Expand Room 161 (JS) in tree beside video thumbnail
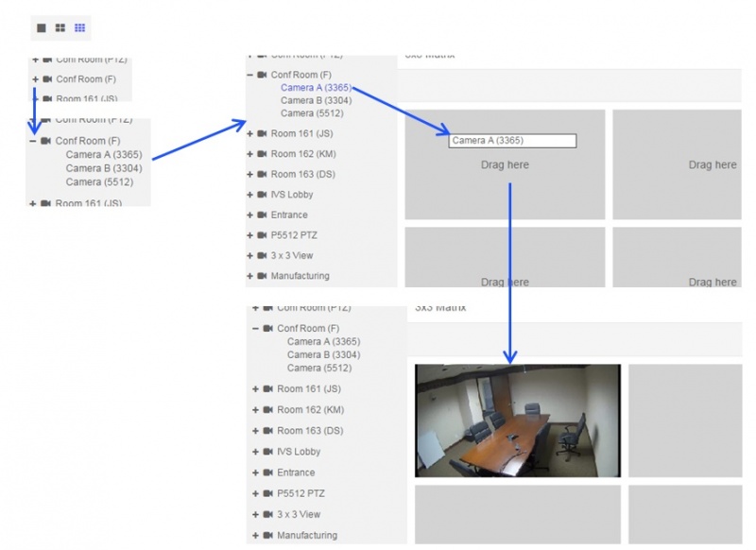 [x=255, y=389]
